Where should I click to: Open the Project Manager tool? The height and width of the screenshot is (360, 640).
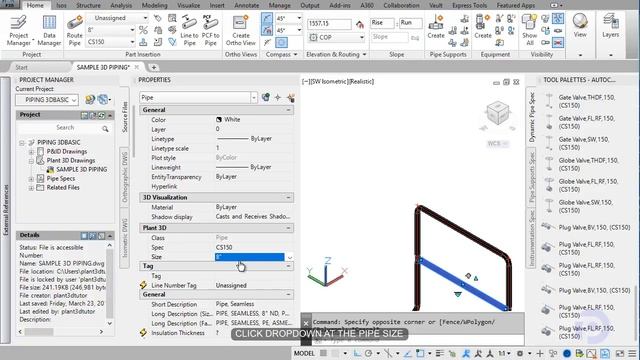click(x=19, y=30)
